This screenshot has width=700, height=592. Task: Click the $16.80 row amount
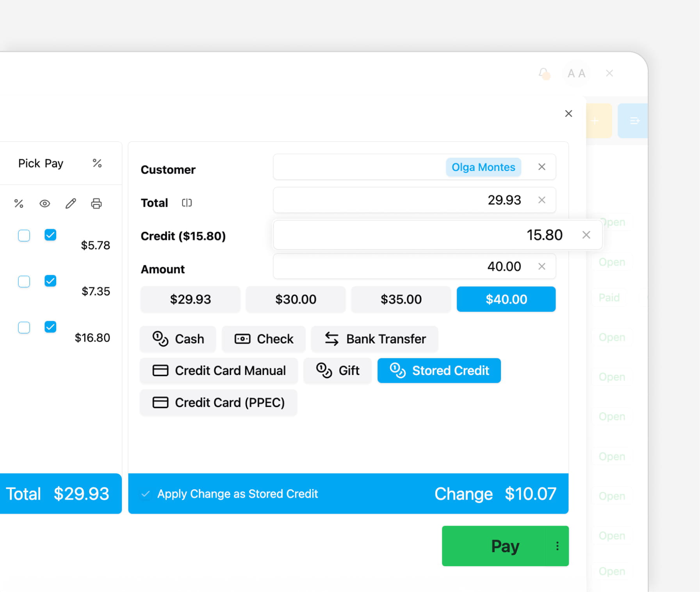[92, 338]
